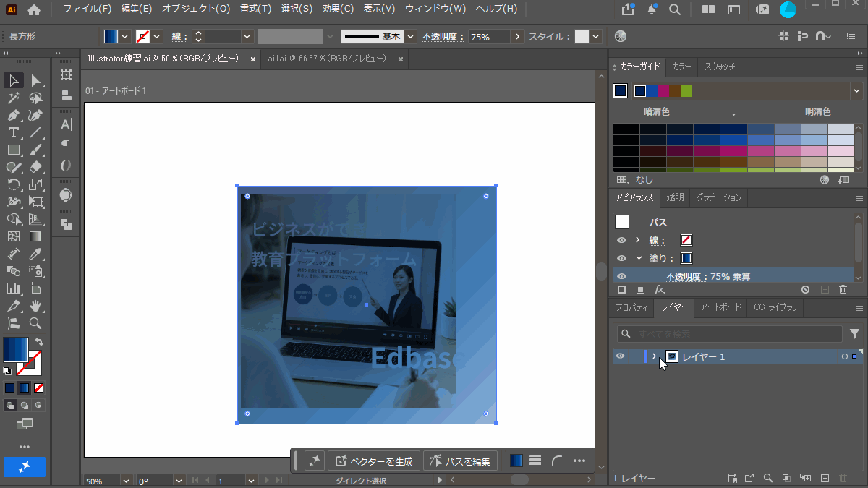Select the Line Segment tool
Screen dimensions: 868x488
35,133
